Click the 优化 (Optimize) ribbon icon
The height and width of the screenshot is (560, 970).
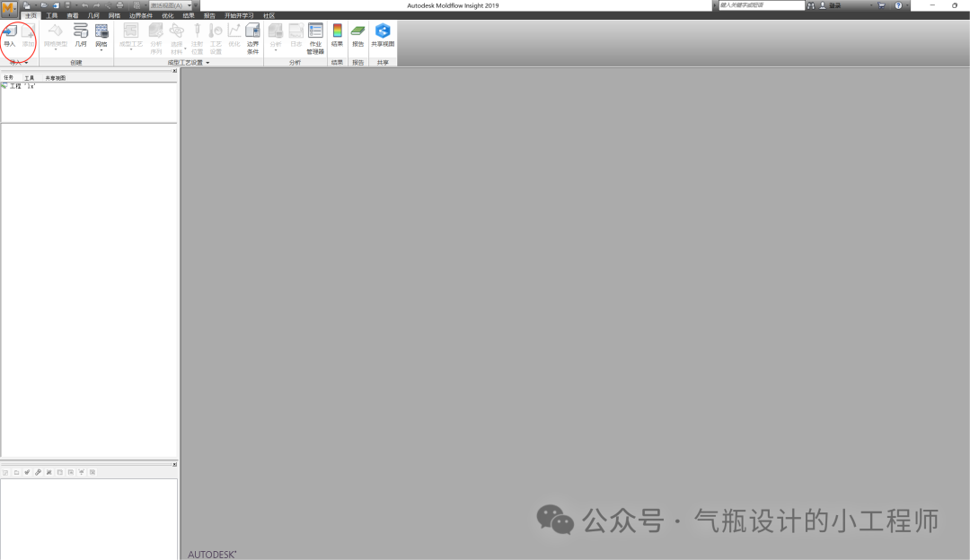[234, 35]
